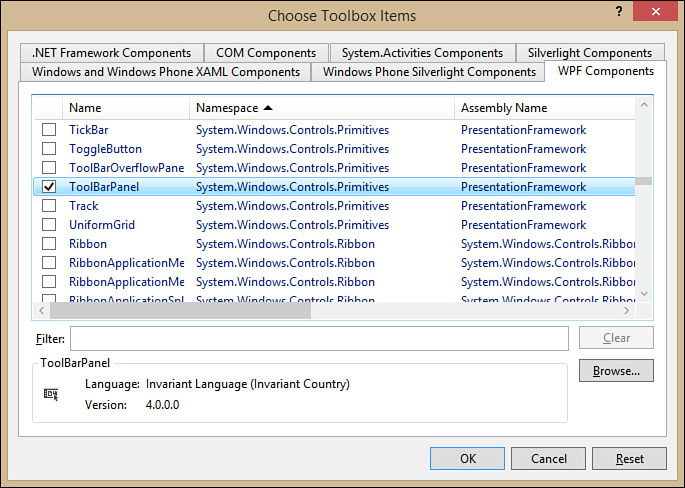Open Windows Phone Silverlight Components tab
This screenshot has width=685, height=488.
427,72
